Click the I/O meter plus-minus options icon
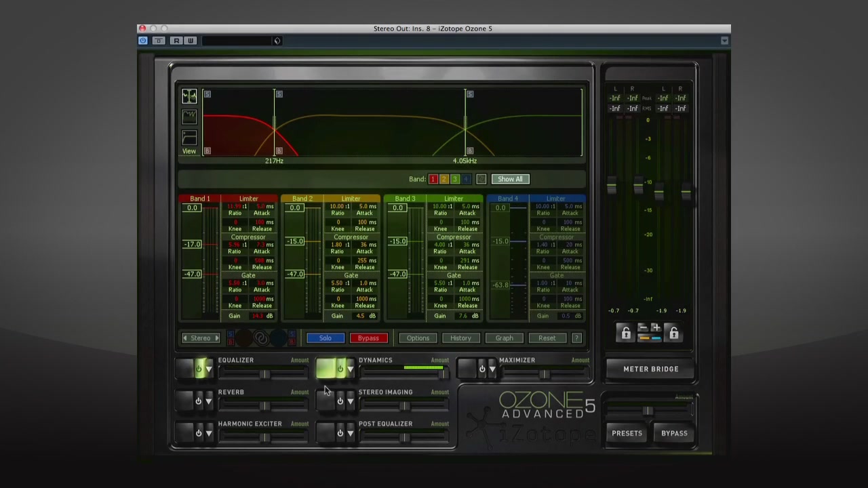 649,332
